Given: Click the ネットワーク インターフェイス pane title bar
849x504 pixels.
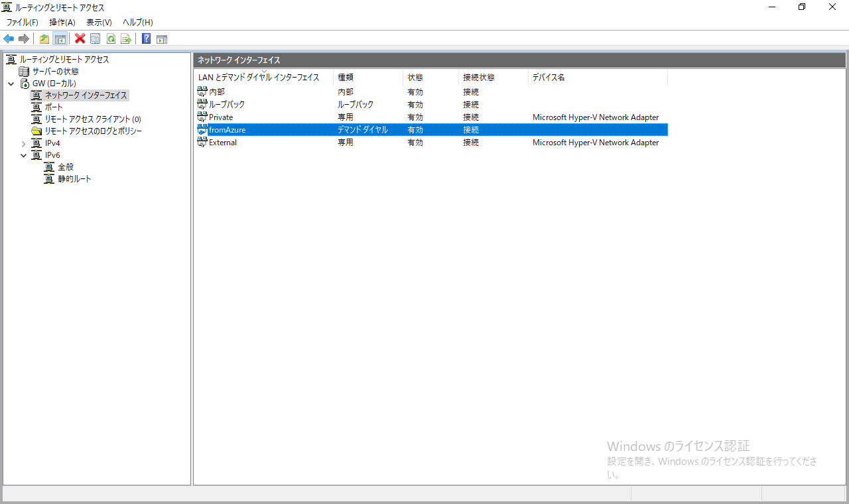Looking at the screenshot, I should (519, 60).
